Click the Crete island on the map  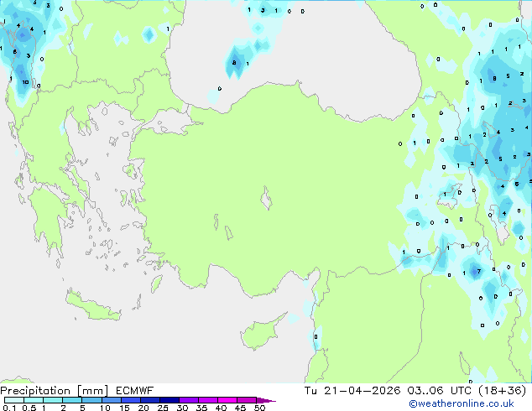pyautogui.click(x=93, y=307)
